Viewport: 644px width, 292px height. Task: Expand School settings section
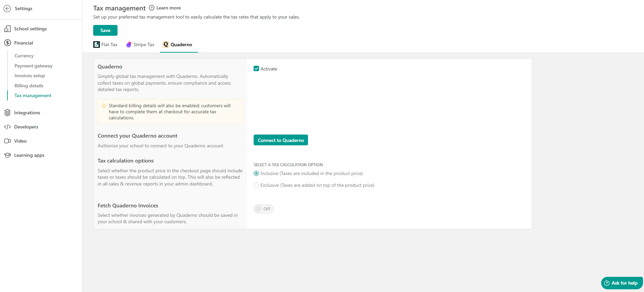[x=30, y=29]
